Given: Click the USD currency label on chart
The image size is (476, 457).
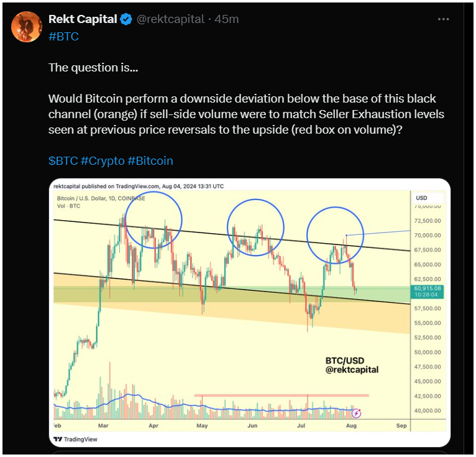Looking at the screenshot, I should click(x=421, y=198).
